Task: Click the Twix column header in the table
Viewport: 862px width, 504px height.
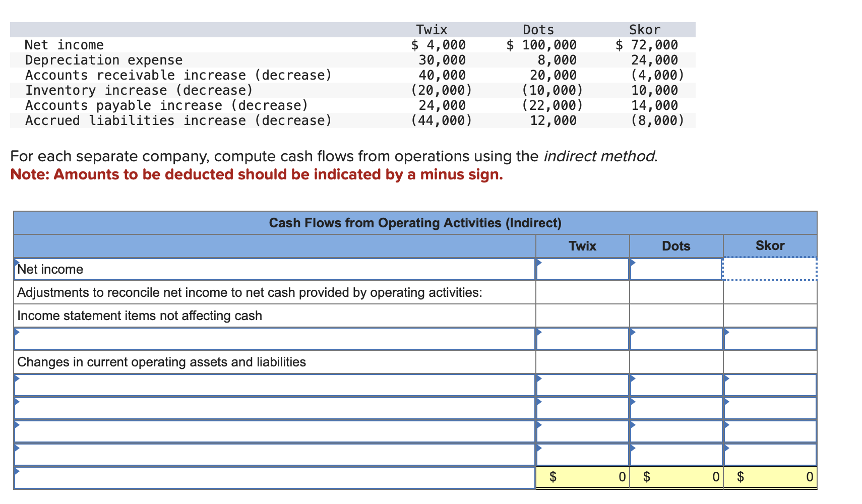Action: pos(582,246)
